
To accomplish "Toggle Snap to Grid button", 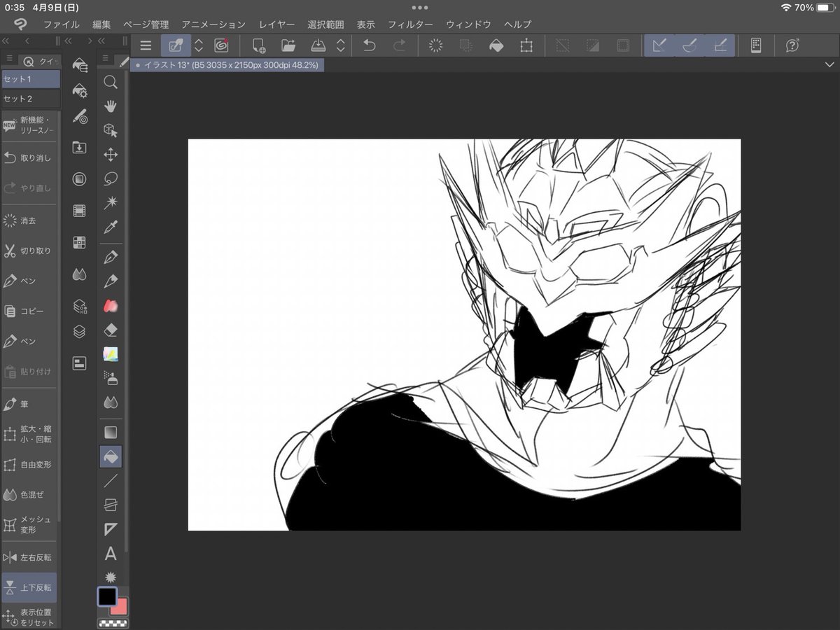I will tap(721, 45).
